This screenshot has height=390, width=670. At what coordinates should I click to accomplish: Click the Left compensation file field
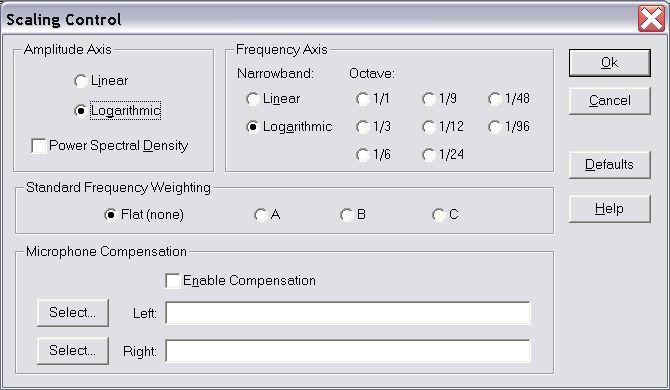tap(348, 314)
